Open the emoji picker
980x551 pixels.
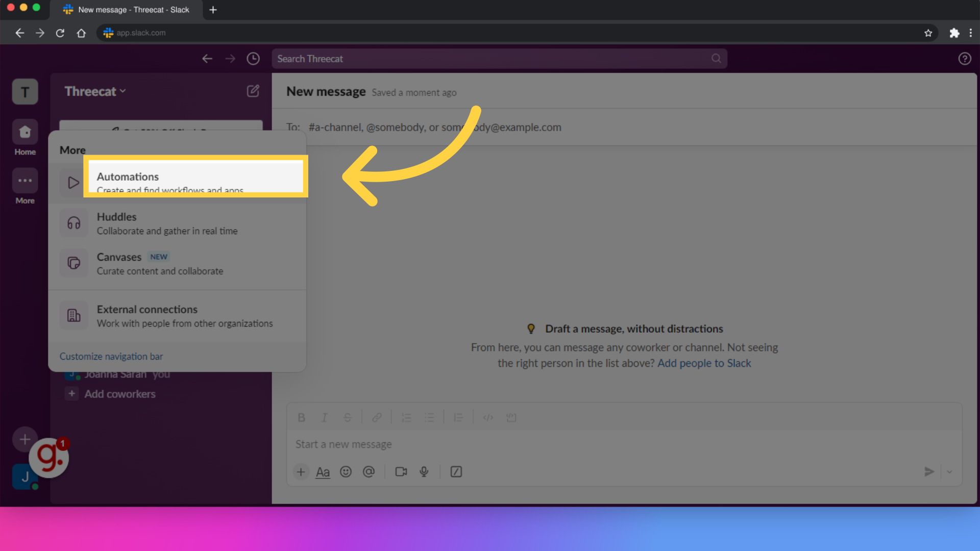coord(346,472)
